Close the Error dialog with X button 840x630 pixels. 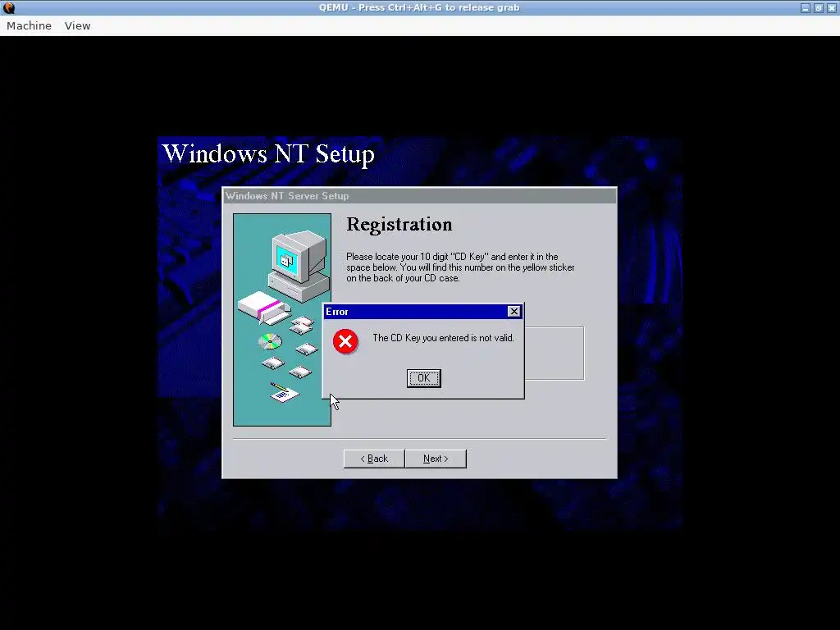pyautogui.click(x=514, y=311)
